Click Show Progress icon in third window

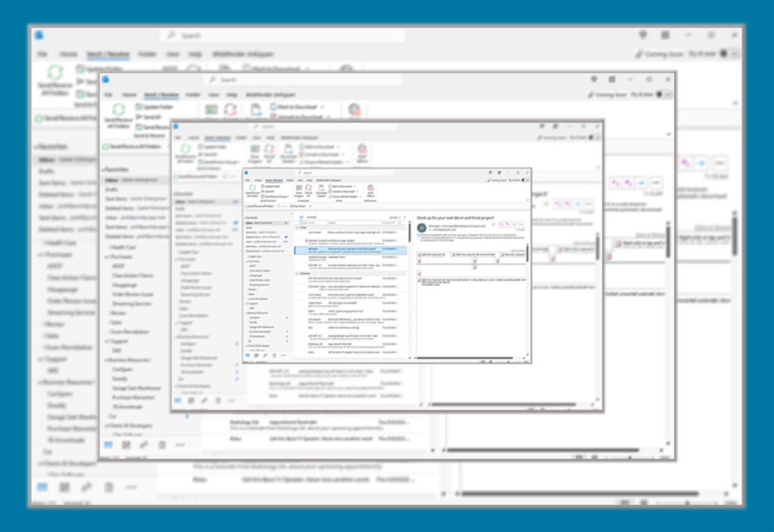[x=255, y=149]
